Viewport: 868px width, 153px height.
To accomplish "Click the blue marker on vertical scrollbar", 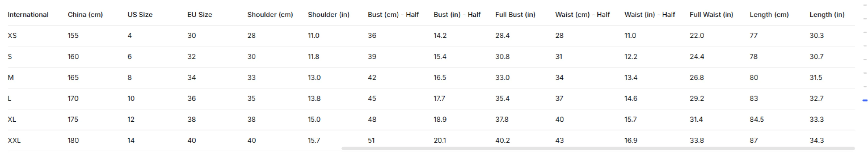I will 865,100.
